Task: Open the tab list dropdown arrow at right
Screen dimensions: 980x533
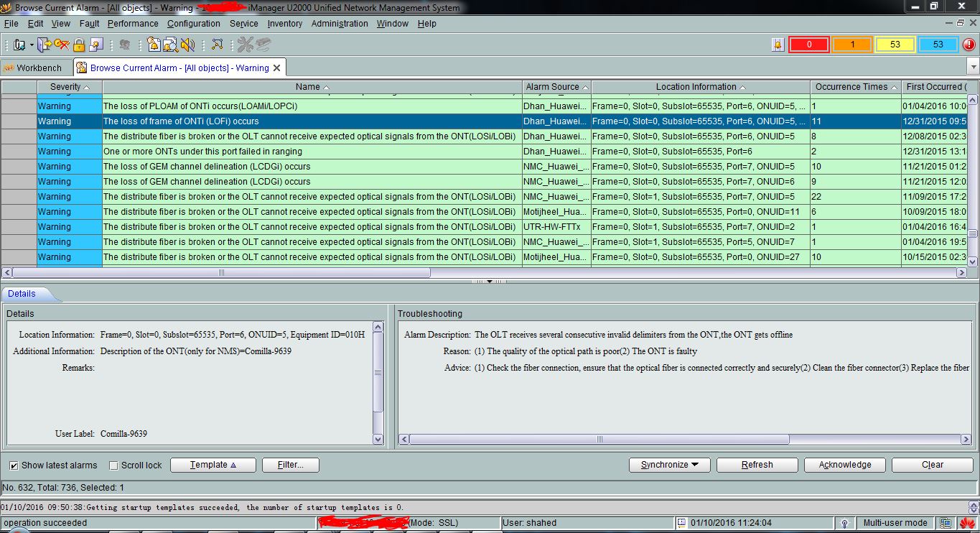Action: (x=974, y=68)
